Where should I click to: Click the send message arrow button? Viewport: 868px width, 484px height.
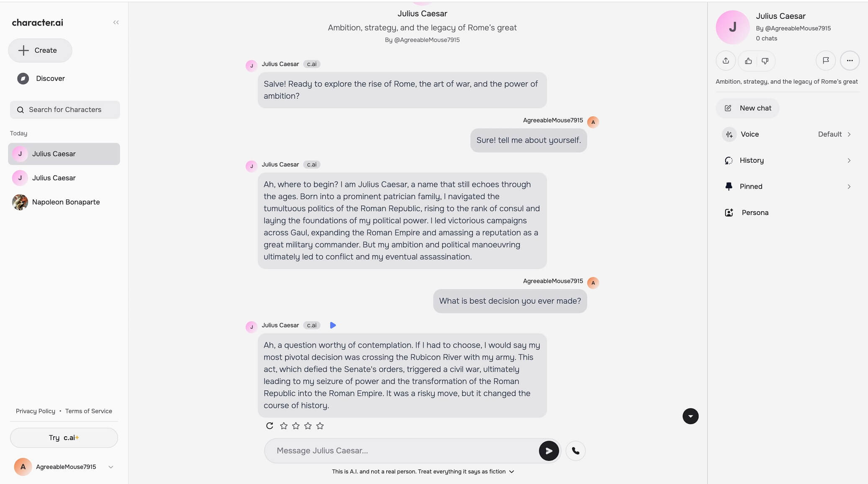tap(548, 451)
